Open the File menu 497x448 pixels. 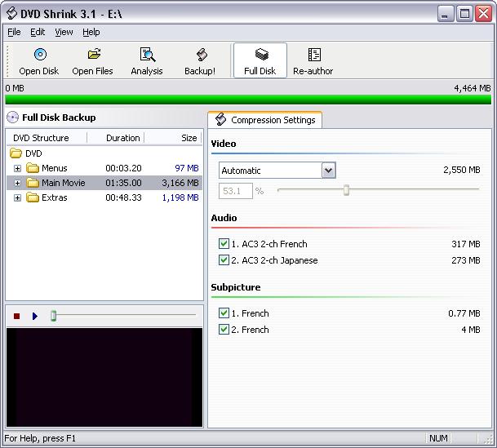[14, 32]
